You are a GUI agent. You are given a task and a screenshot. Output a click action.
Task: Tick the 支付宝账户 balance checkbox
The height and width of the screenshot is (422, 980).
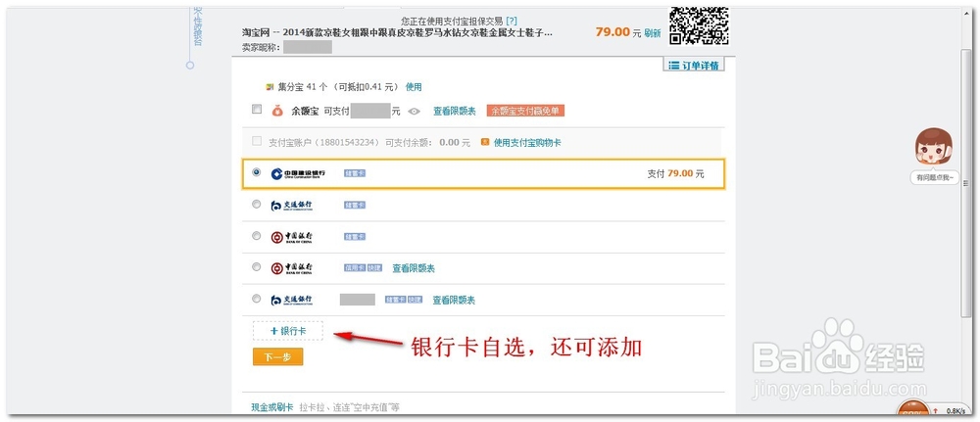coord(256,141)
